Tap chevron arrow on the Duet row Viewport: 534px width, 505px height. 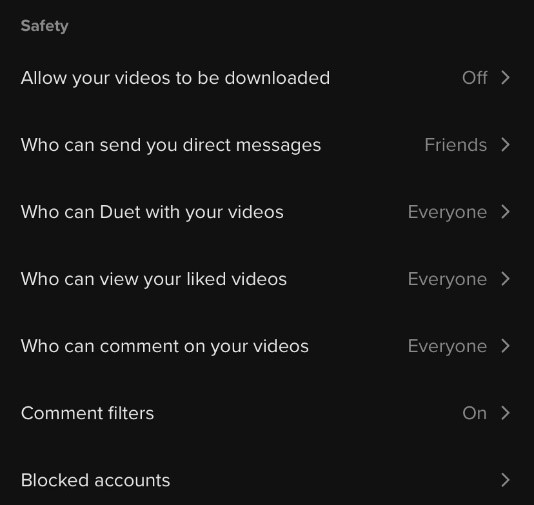(x=506, y=212)
